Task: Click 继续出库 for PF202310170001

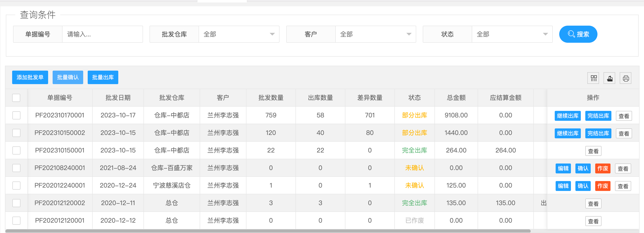Action: [568, 116]
